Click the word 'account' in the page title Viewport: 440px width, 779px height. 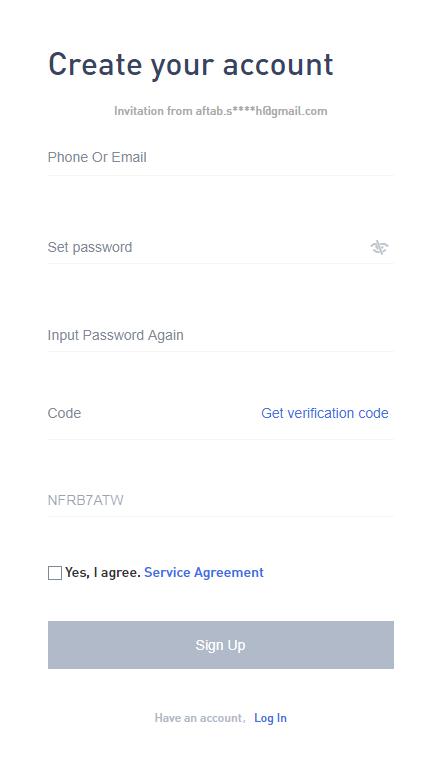278,65
